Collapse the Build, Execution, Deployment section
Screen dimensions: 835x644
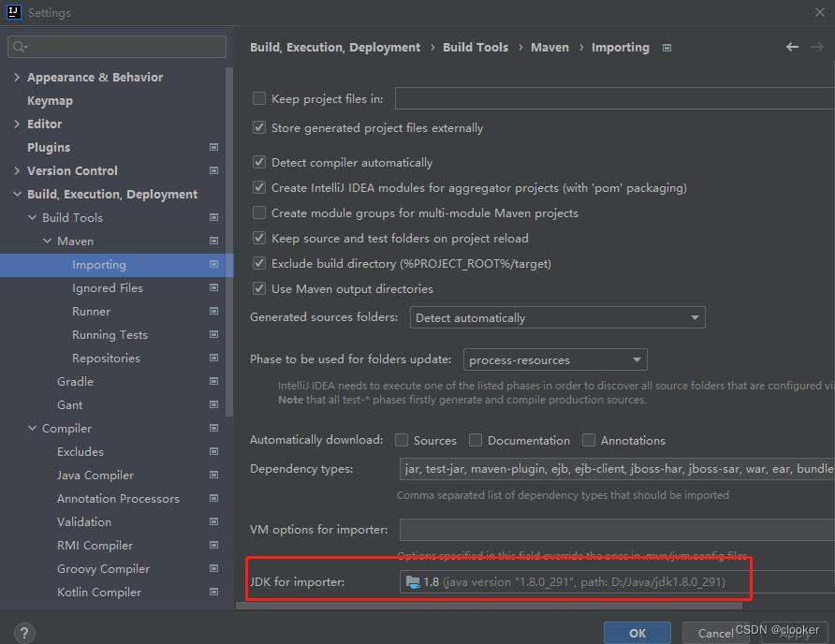pos(17,195)
